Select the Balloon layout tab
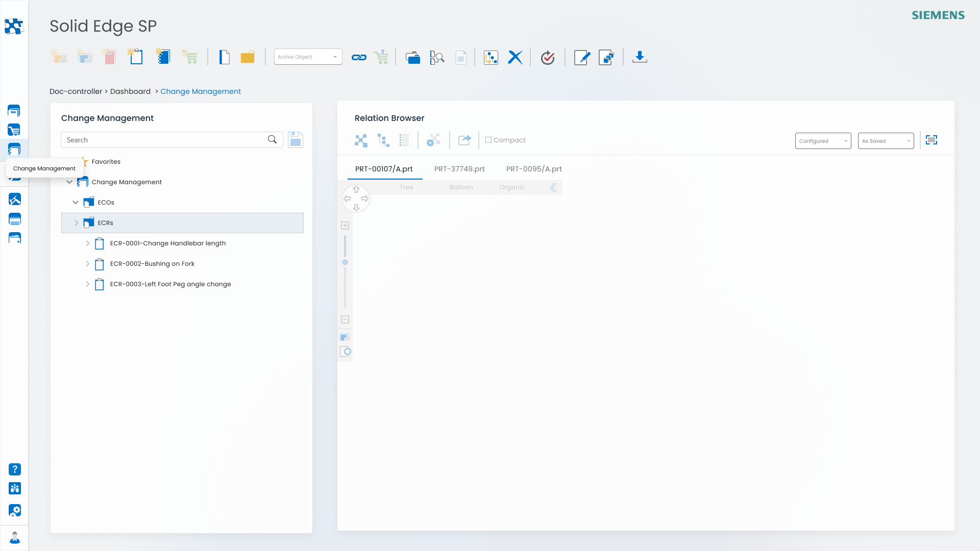Image resolution: width=980 pixels, height=551 pixels. (461, 187)
